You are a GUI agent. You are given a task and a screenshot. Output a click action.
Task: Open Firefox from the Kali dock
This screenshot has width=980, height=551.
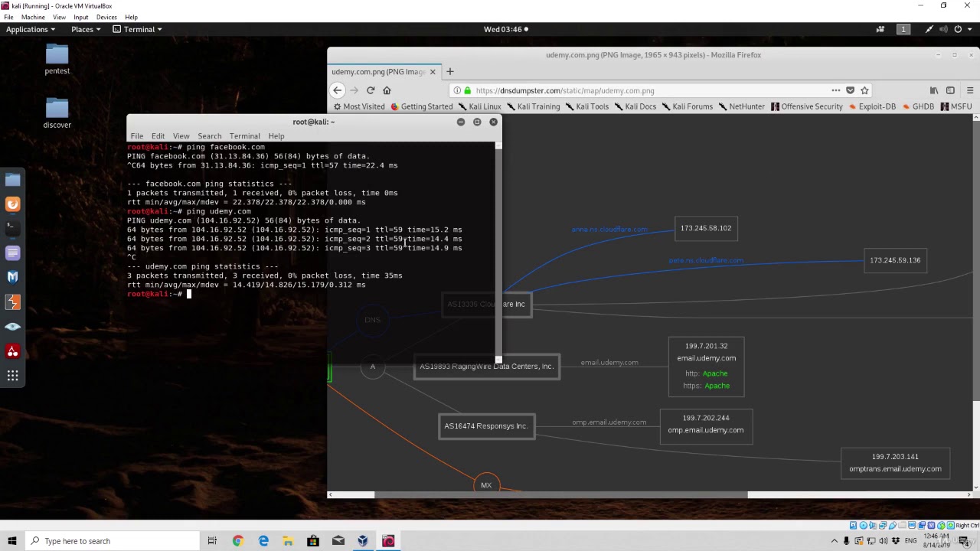coord(12,204)
